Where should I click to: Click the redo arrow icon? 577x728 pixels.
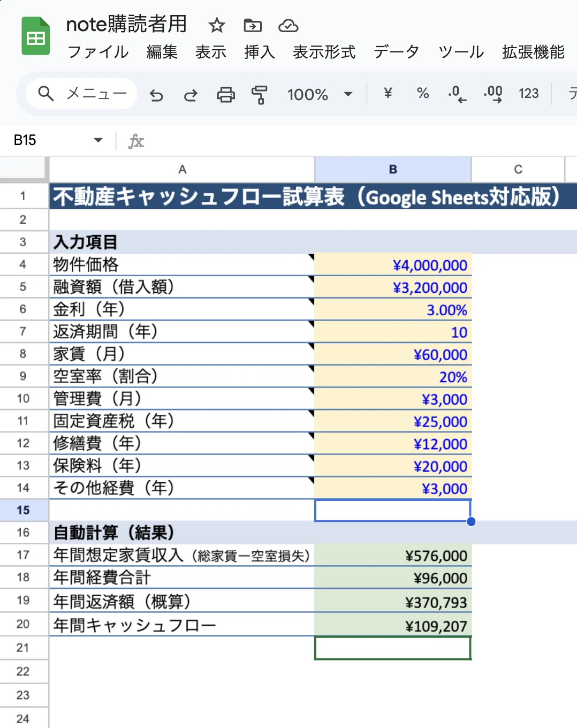pyautogui.click(x=191, y=95)
